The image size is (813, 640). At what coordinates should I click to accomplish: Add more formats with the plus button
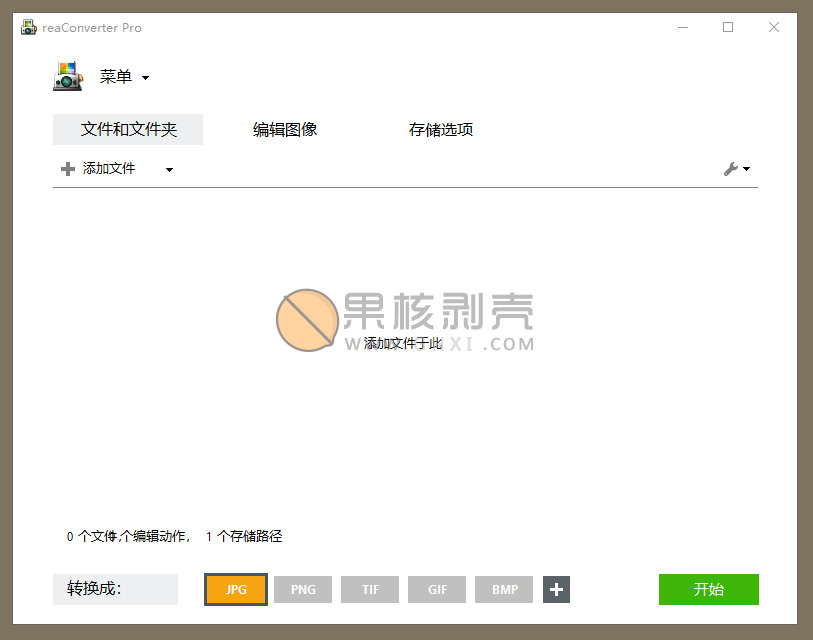pos(557,590)
